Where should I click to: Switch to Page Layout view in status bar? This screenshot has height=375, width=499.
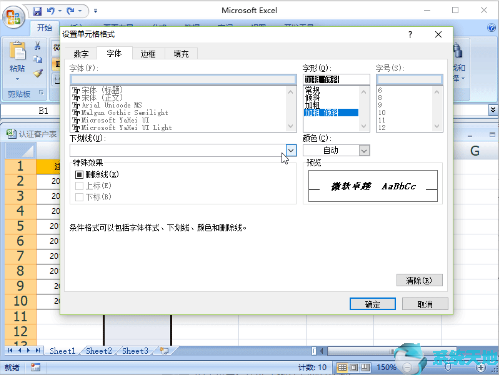tap(354, 367)
